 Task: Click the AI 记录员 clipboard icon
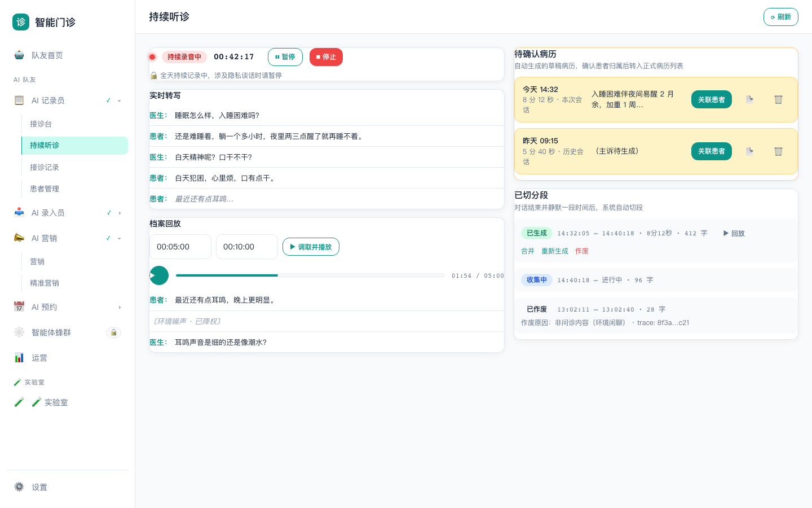coord(19,100)
